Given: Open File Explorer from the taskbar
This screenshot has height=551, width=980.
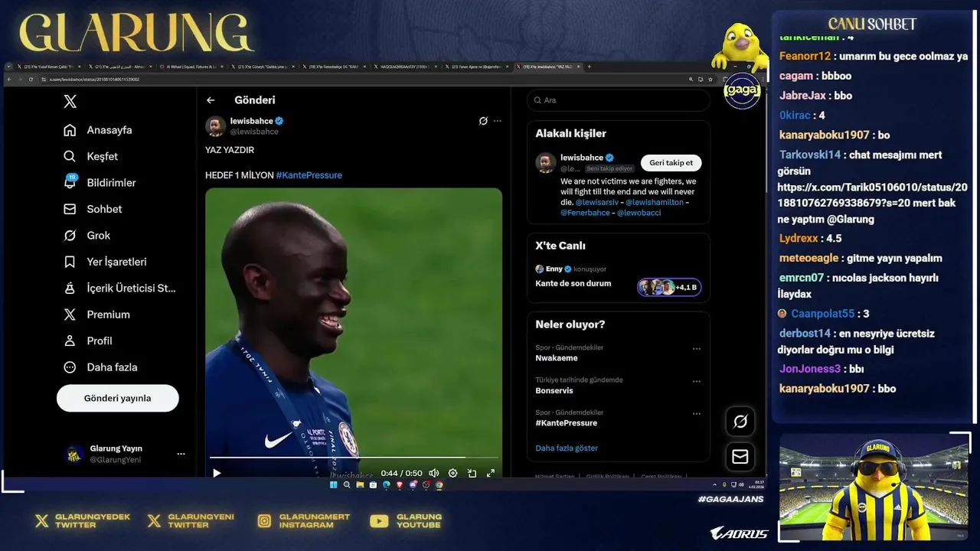Looking at the screenshot, I should 360,484.
